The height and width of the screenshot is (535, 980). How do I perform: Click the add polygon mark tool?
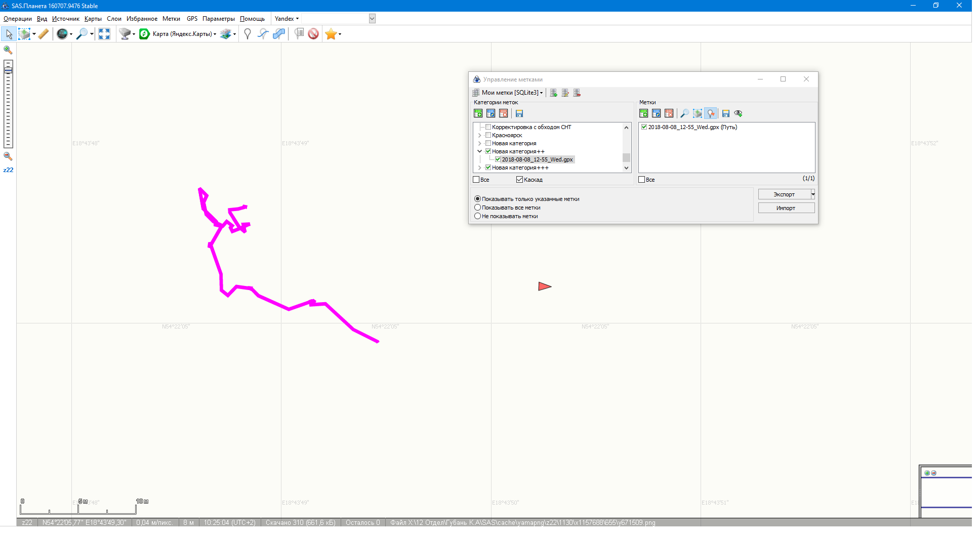point(279,34)
